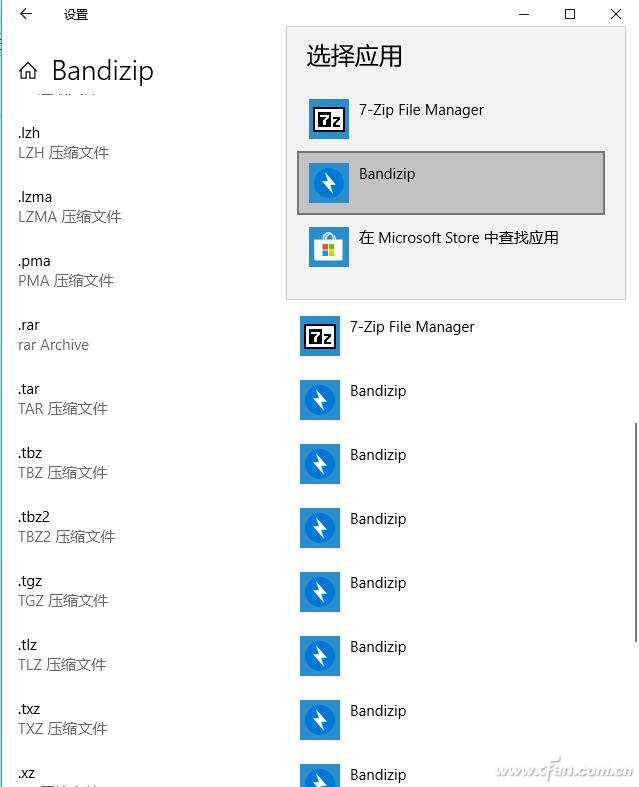Select the .tar extension entry
This screenshot has width=639, height=787.
(29, 389)
